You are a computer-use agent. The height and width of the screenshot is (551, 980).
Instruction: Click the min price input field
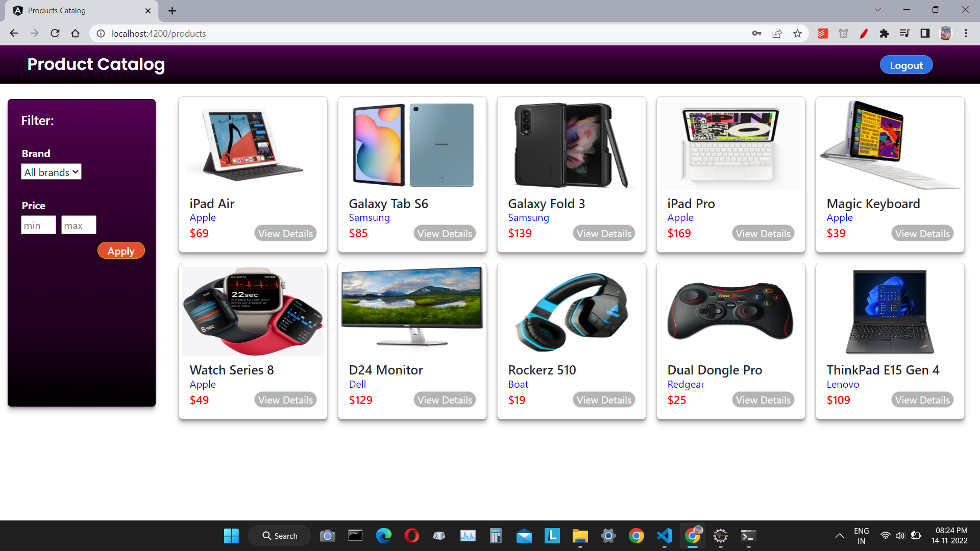coord(38,225)
